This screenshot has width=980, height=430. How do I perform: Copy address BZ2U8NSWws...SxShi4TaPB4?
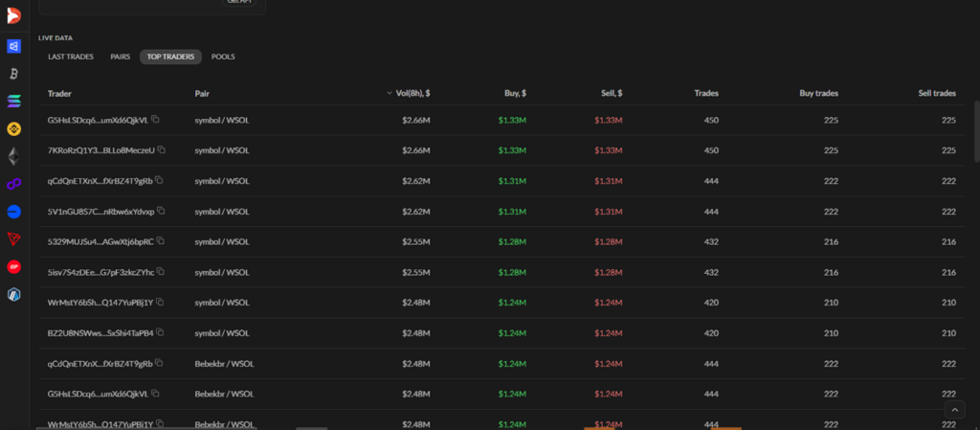coord(160,332)
